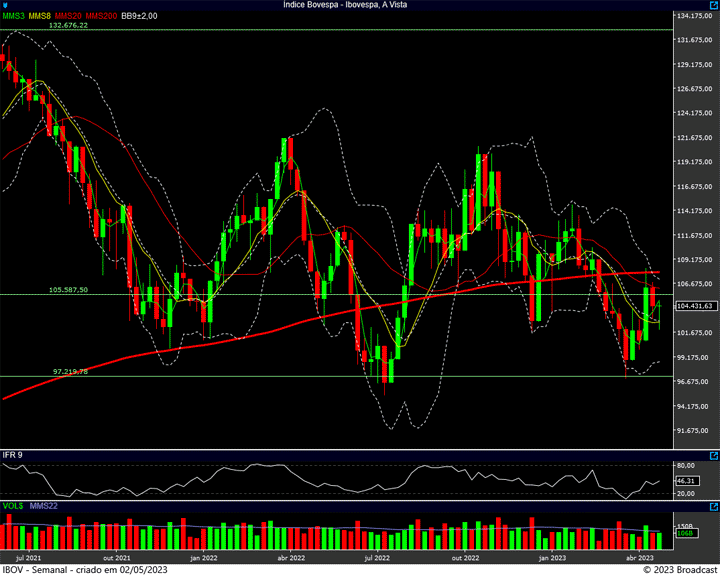Select the MMS3 indicator label

click(14, 17)
